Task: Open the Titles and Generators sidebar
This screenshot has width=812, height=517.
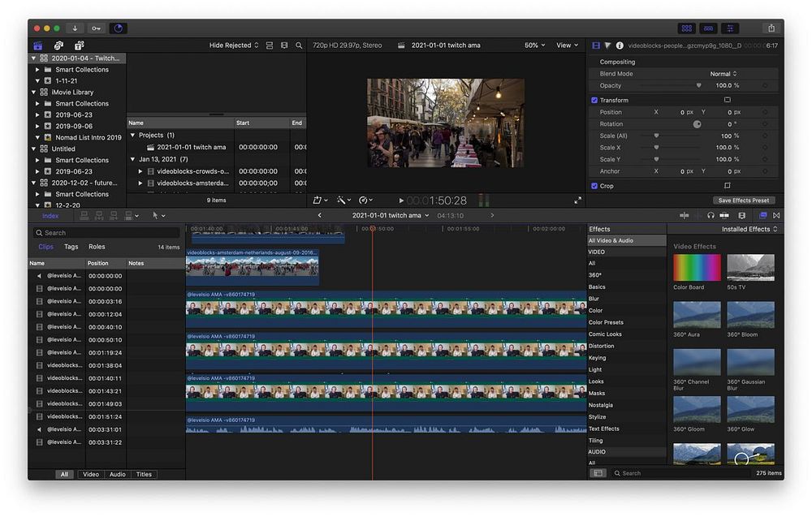Action: (x=79, y=45)
